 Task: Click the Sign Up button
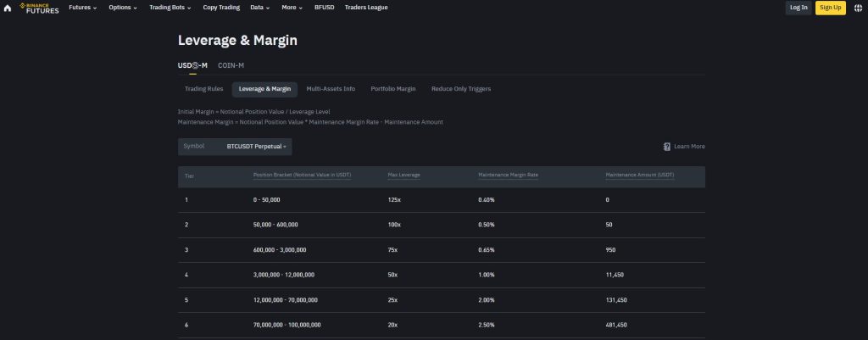831,8
